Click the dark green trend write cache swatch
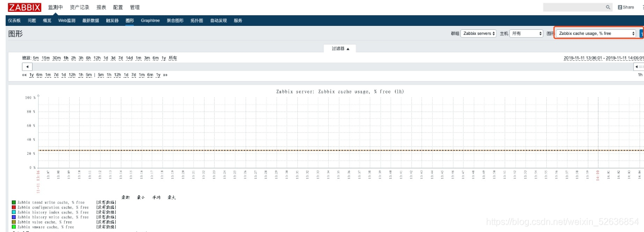Image resolution: width=644 pixels, height=232 pixels. pyautogui.click(x=13, y=202)
